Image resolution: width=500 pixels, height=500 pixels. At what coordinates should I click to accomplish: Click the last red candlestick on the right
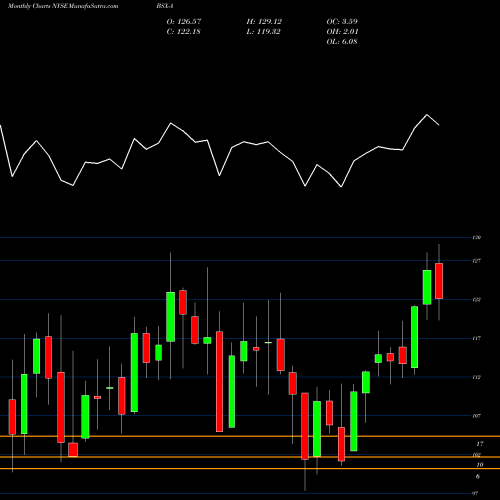coord(439,281)
